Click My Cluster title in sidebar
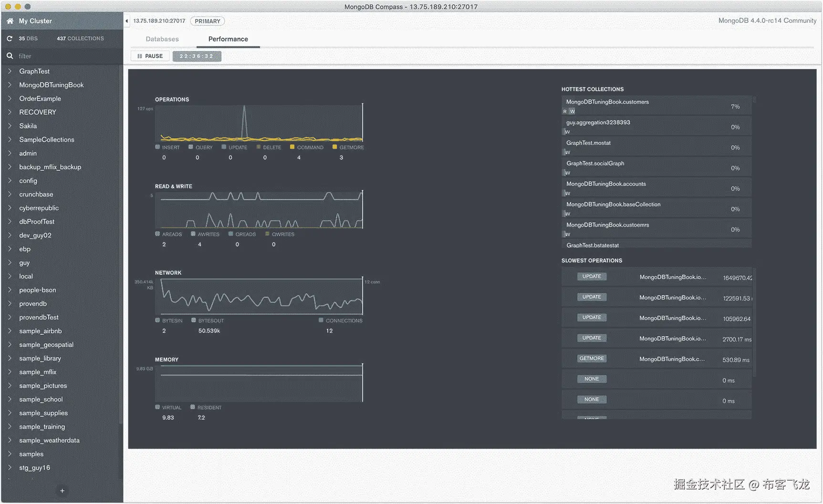 35,21
